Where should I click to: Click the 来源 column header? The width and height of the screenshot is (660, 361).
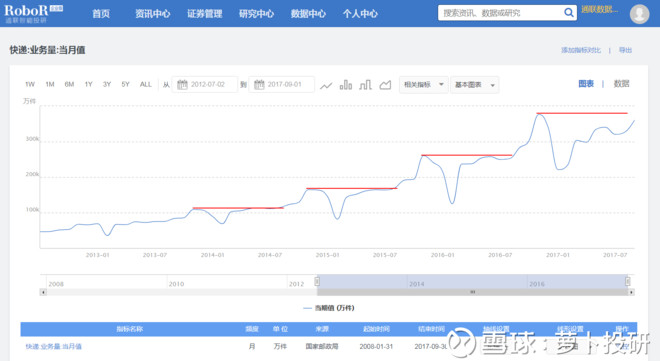(x=322, y=329)
